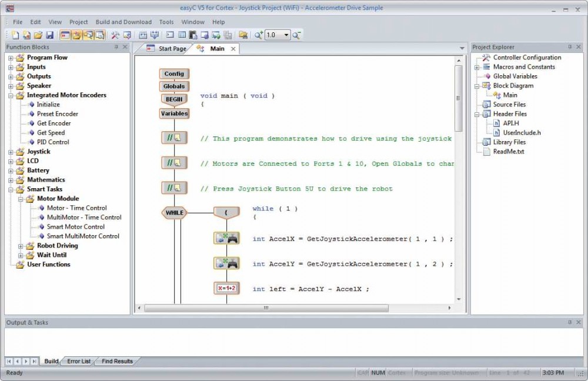The width and height of the screenshot is (588, 381).
Task: Open the File menu
Action: 18,22
